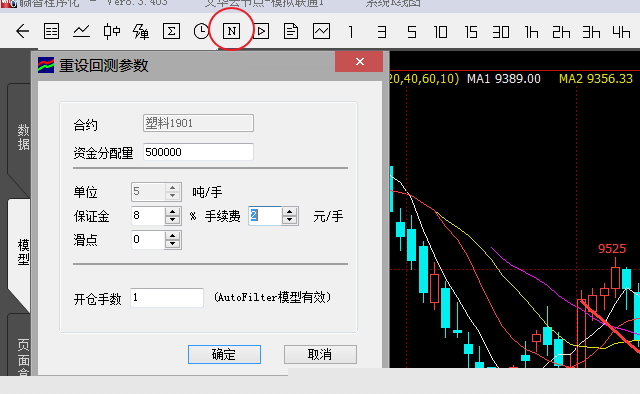Select the 10 minute period
The image size is (640, 394).
(x=441, y=32)
